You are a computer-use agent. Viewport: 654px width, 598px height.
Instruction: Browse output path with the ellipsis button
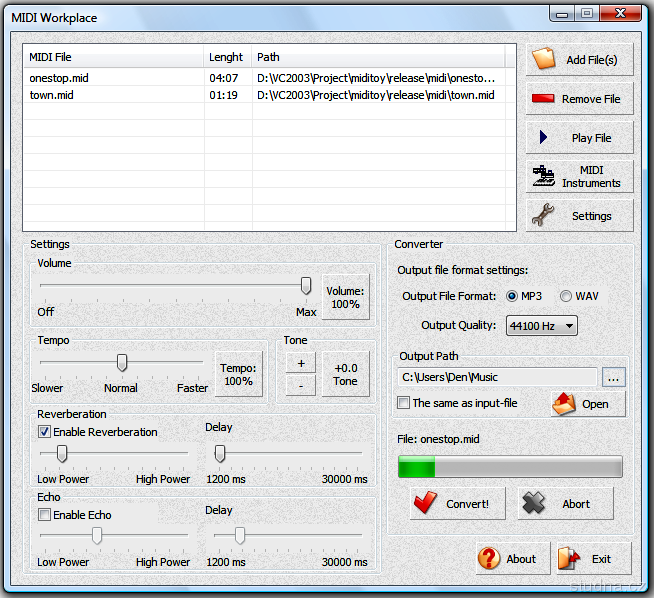click(614, 377)
